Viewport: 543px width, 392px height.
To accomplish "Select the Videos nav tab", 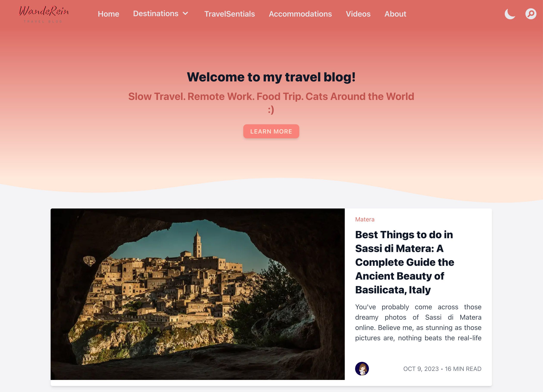I will 358,14.
